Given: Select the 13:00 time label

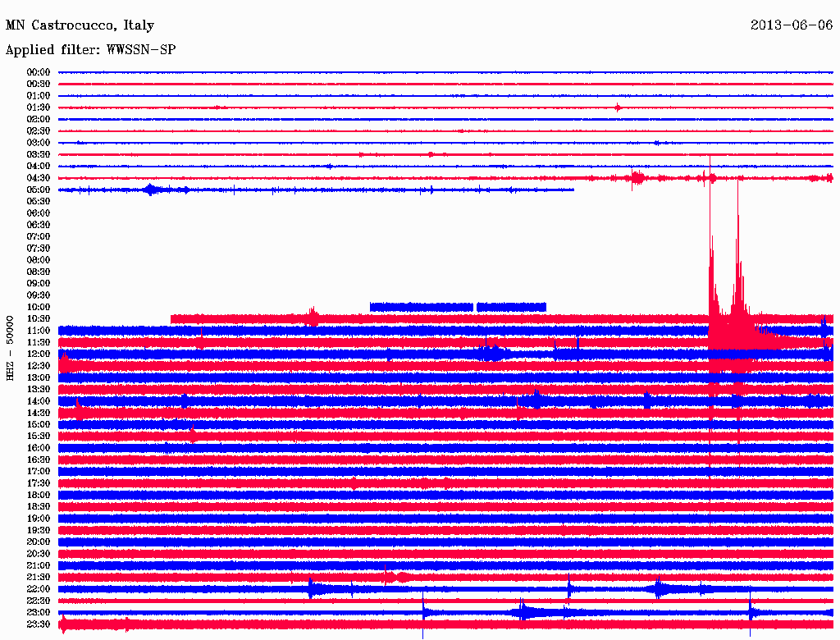Looking at the screenshot, I should 39,378.
